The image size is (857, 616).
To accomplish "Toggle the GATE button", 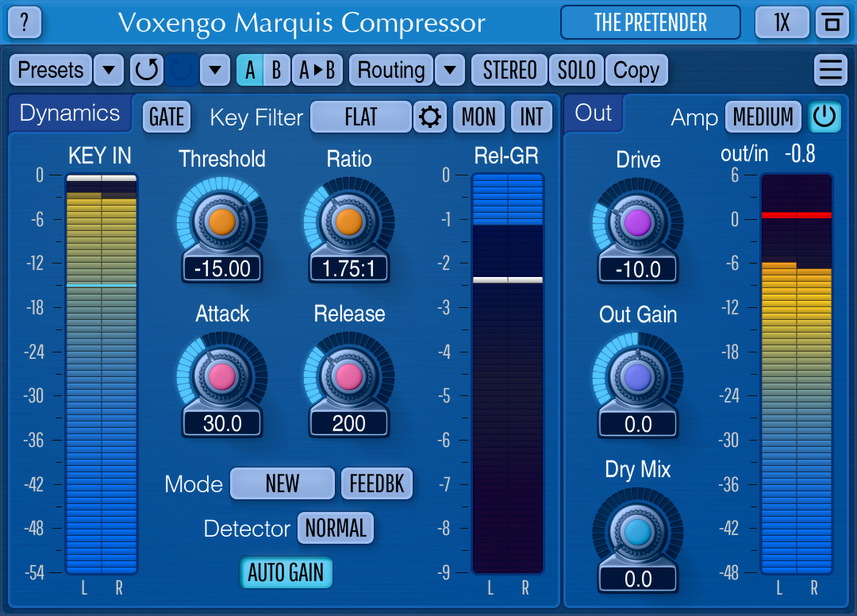I will (x=166, y=117).
